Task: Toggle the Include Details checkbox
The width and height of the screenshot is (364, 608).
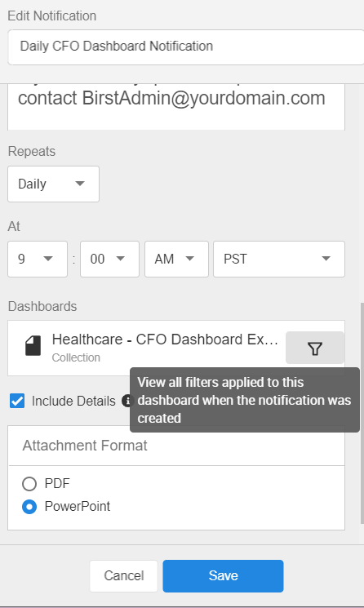Action: 17,401
